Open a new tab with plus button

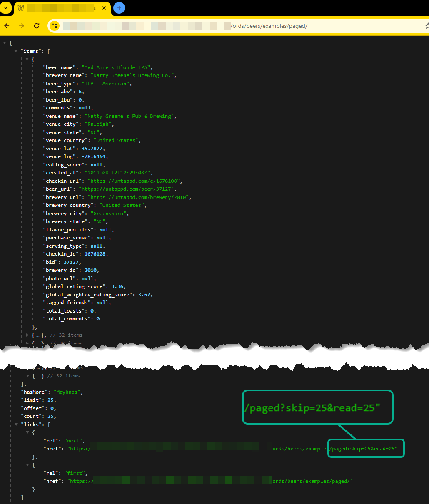pyautogui.click(x=119, y=8)
